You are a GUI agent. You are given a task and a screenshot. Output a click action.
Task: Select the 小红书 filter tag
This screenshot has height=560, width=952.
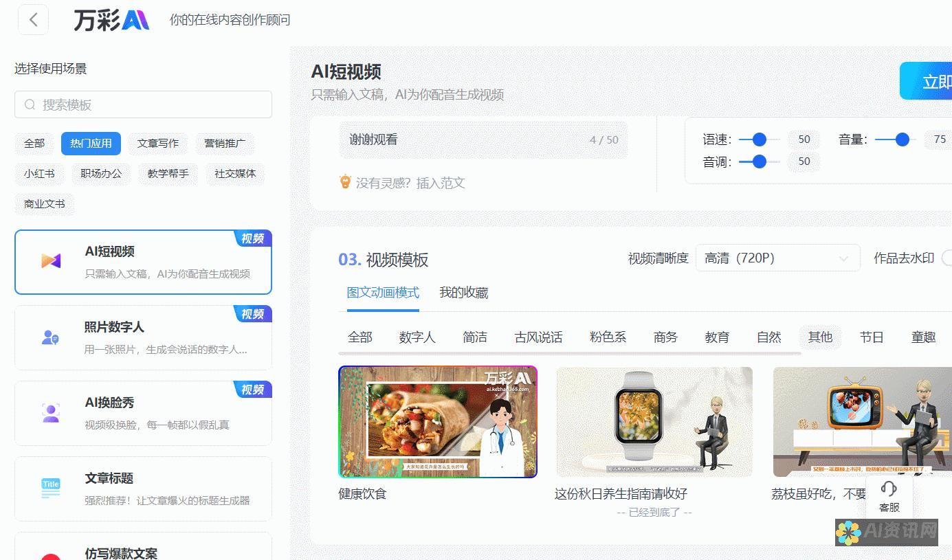tap(39, 173)
